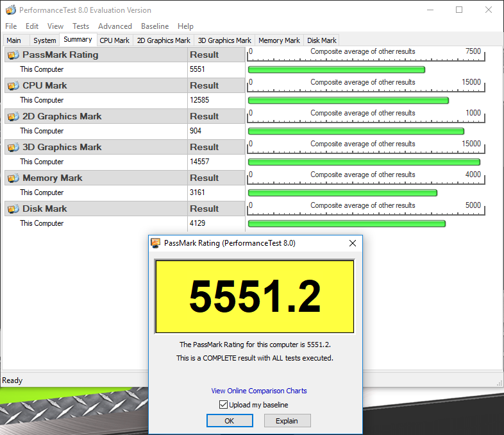Click the COMPLETE result message text
This screenshot has width=504, height=435.
tap(255, 358)
